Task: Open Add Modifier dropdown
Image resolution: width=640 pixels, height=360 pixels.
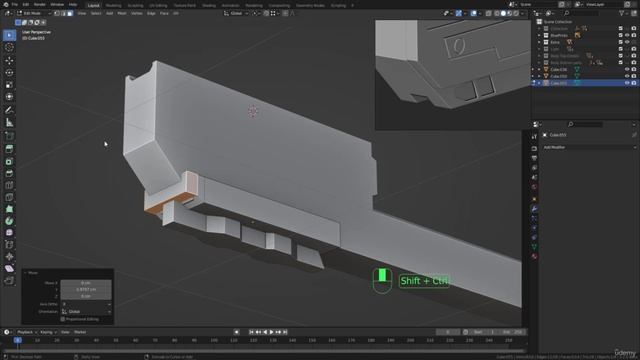Action: [589, 147]
